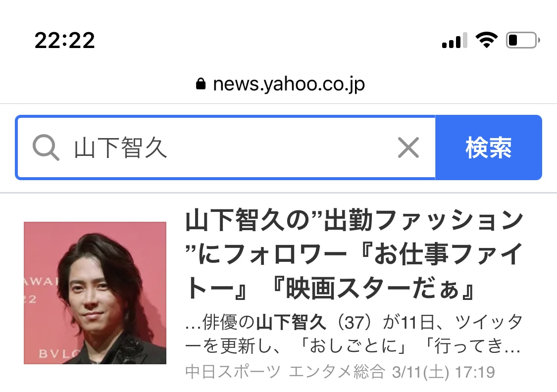
Task: Click the magnifying glass search icon
Action: 46,147
